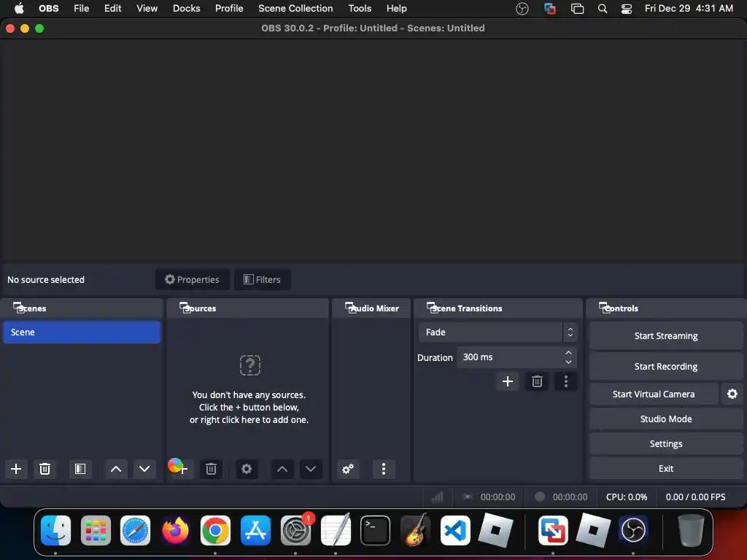
Task: Open virtual camera settings gear
Action: point(732,394)
